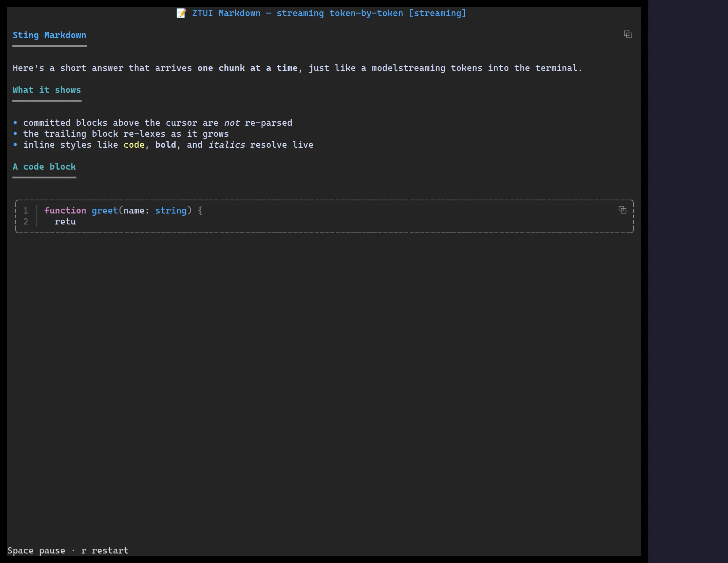The image size is (728, 563).
Task: Click the 'string' type in code block
Action: [x=171, y=211]
